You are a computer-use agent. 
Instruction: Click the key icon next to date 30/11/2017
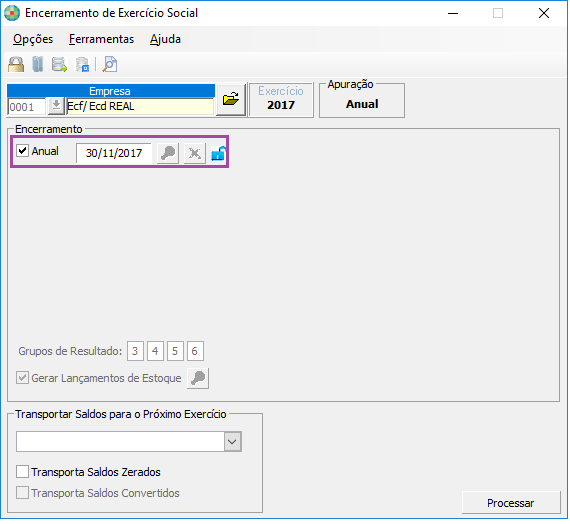(168, 153)
